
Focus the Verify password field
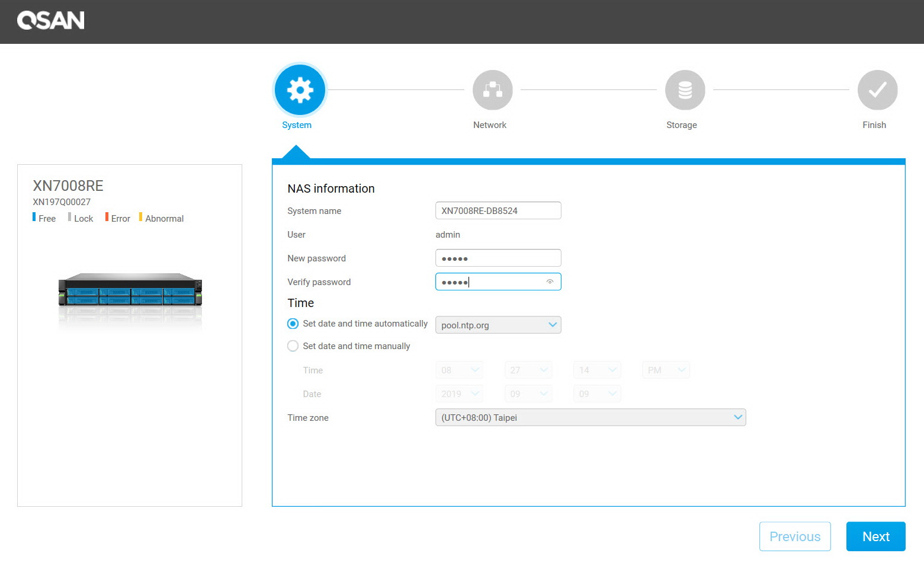click(498, 282)
